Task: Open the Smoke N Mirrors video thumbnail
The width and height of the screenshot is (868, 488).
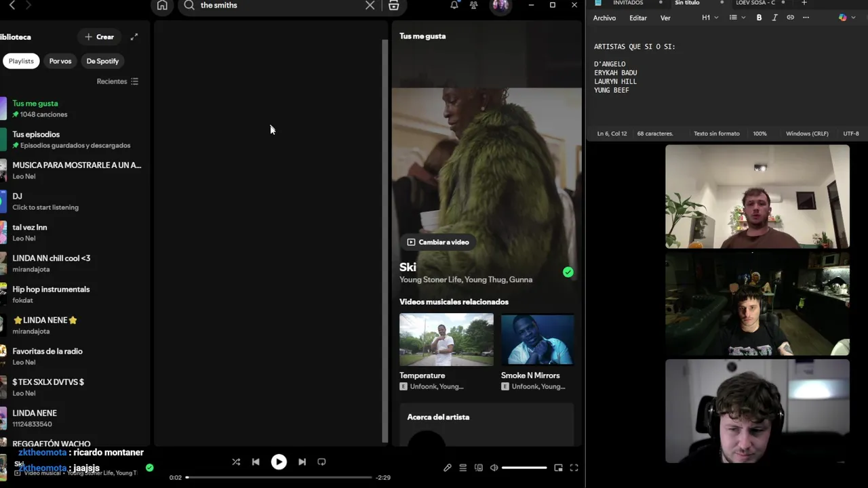Action: click(537, 340)
